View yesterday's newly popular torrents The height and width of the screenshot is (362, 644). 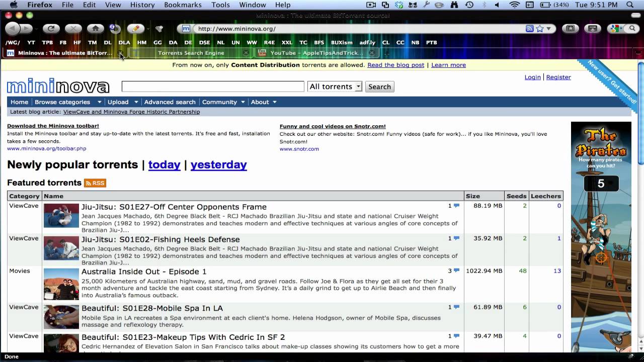point(218,164)
